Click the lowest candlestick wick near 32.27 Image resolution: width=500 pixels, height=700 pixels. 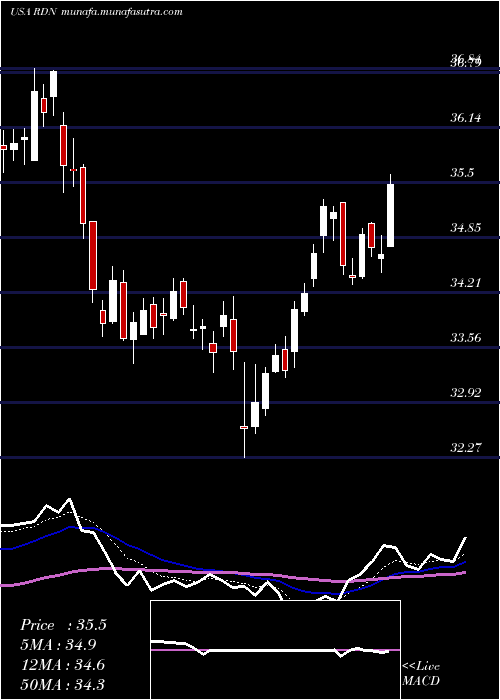click(x=245, y=410)
